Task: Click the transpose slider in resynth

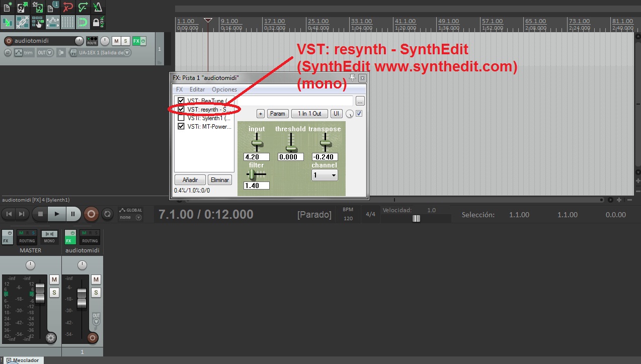Action: coord(325,143)
